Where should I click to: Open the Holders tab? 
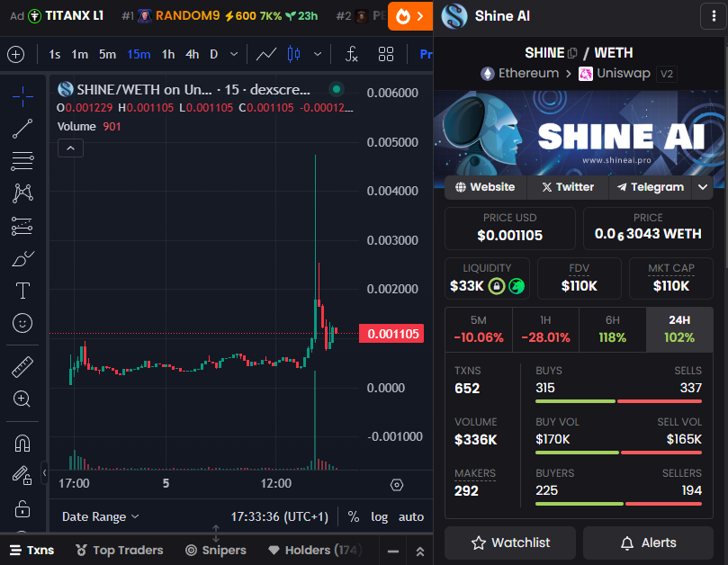[315, 550]
